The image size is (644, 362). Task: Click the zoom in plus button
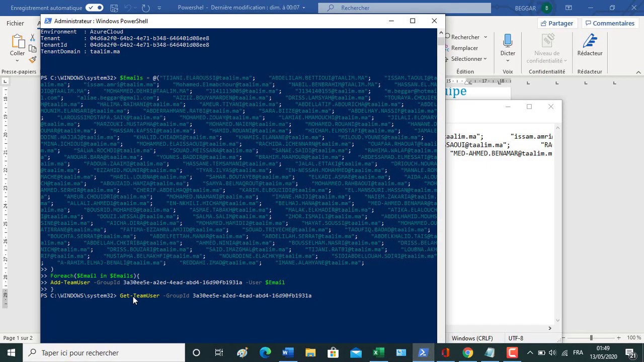(x=618, y=338)
